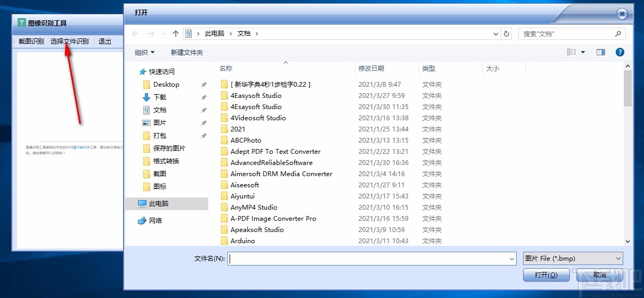The image size is (644, 298).
Task: Select the 4Videosoft Studio folder
Action: pos(258,118)
